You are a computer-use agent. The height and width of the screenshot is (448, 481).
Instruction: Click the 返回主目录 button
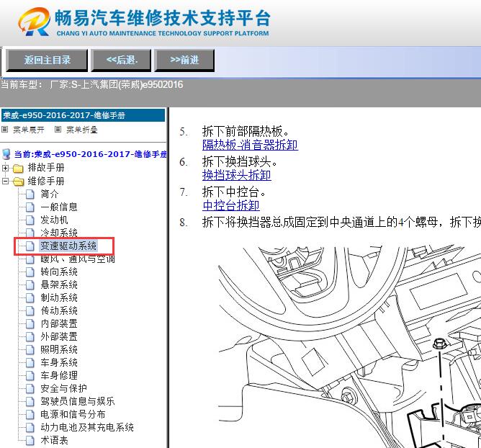pos(47,60)
